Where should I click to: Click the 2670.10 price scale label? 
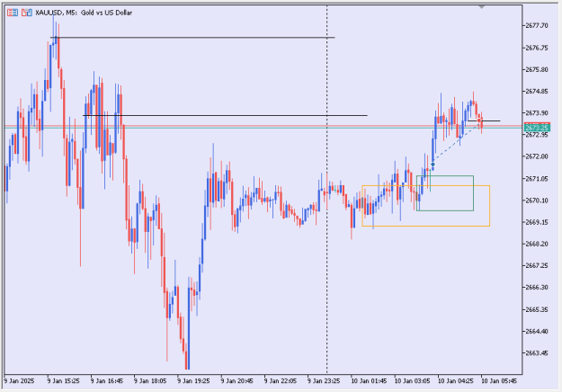[537, 200]
